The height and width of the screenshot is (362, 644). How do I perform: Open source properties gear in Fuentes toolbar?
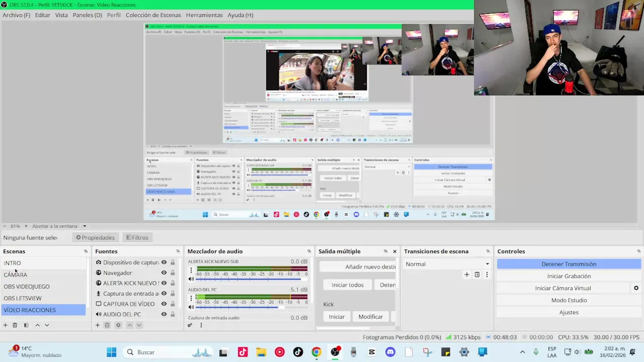118,325
